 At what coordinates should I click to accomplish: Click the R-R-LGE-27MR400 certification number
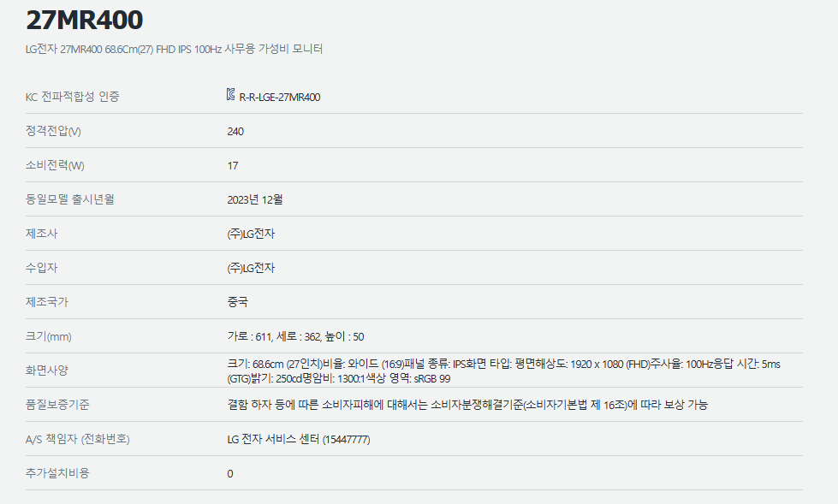pos(280,98)
